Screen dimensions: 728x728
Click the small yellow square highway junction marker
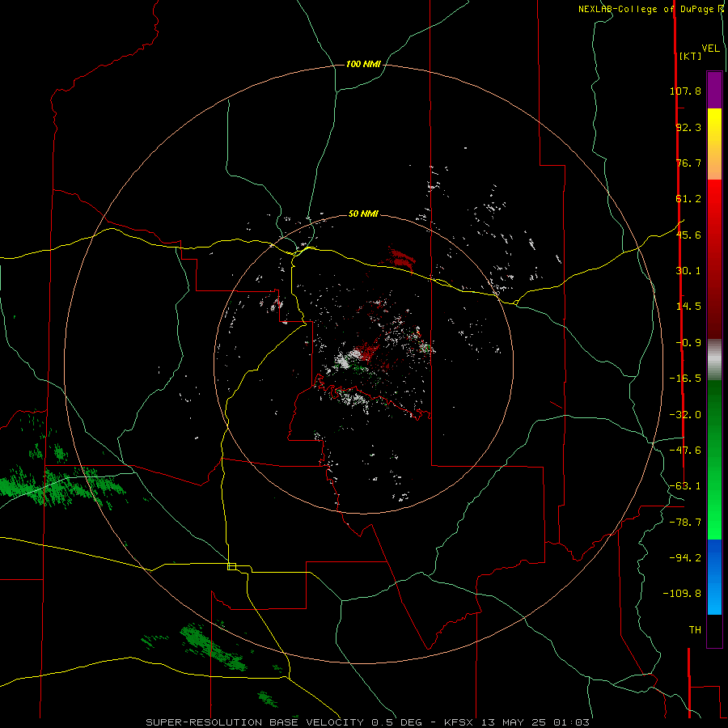pyautogui.click(x=231, y=566)
